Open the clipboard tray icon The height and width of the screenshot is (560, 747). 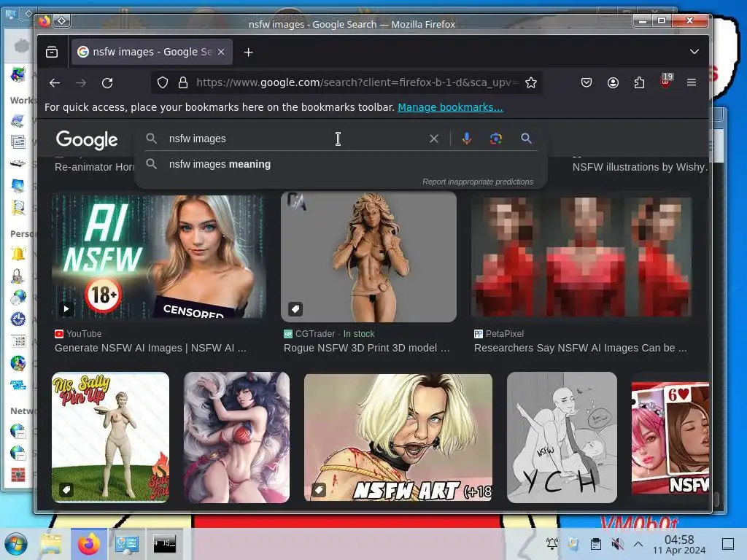(596, 543)
